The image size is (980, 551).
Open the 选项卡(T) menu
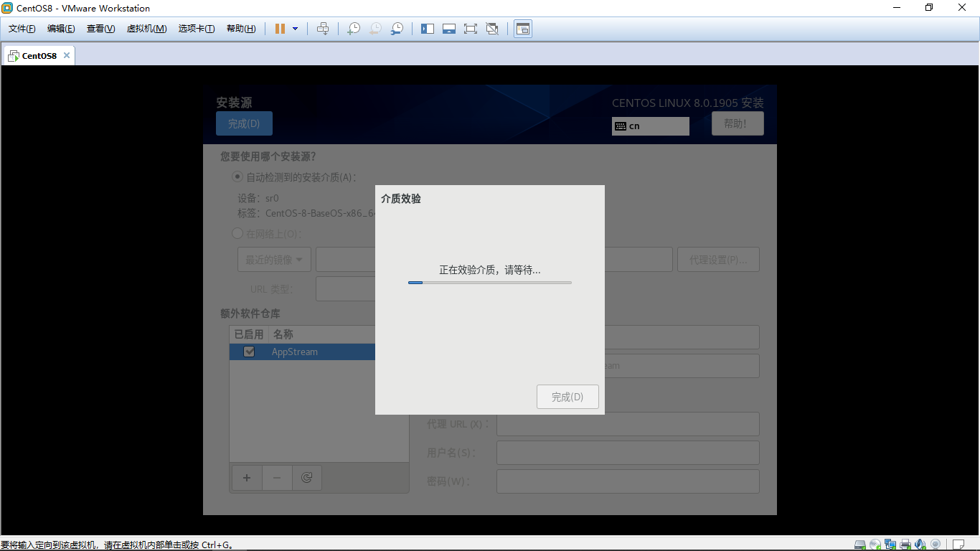tap(197, 29)
